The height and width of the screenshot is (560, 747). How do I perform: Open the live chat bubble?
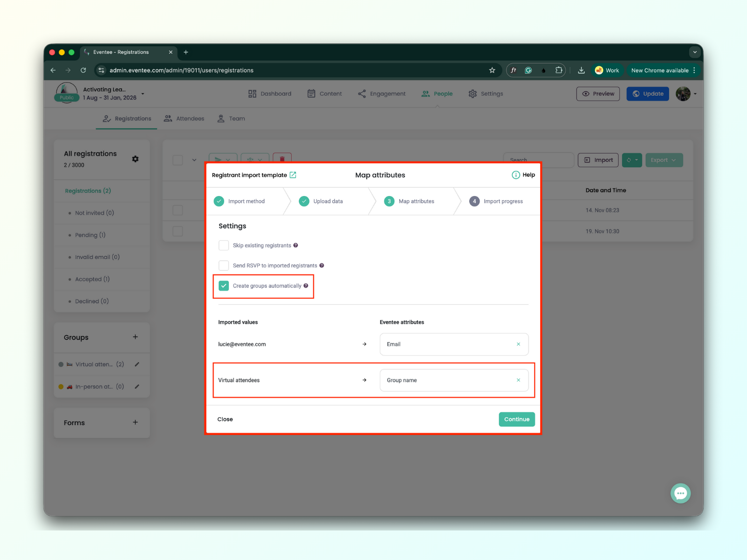point(681,493)
